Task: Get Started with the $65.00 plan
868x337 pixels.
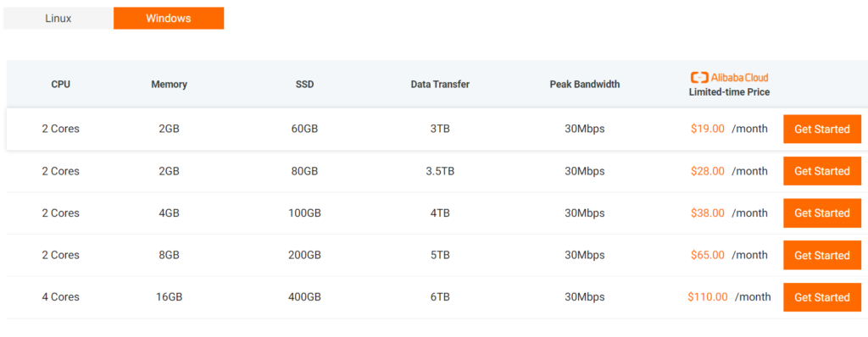Action: point(822,255)
